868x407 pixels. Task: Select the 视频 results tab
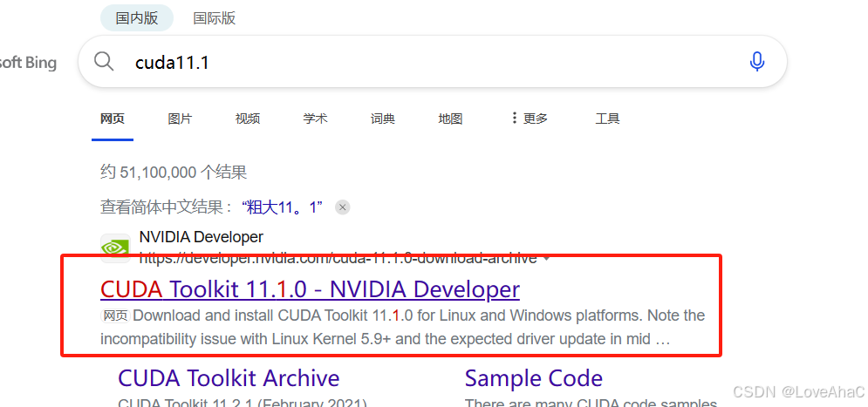pyautogui.click(x=248, y=119)
